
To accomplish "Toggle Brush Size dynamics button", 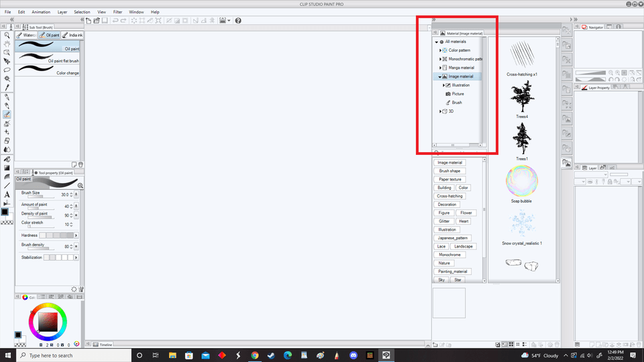I will 76,194.
